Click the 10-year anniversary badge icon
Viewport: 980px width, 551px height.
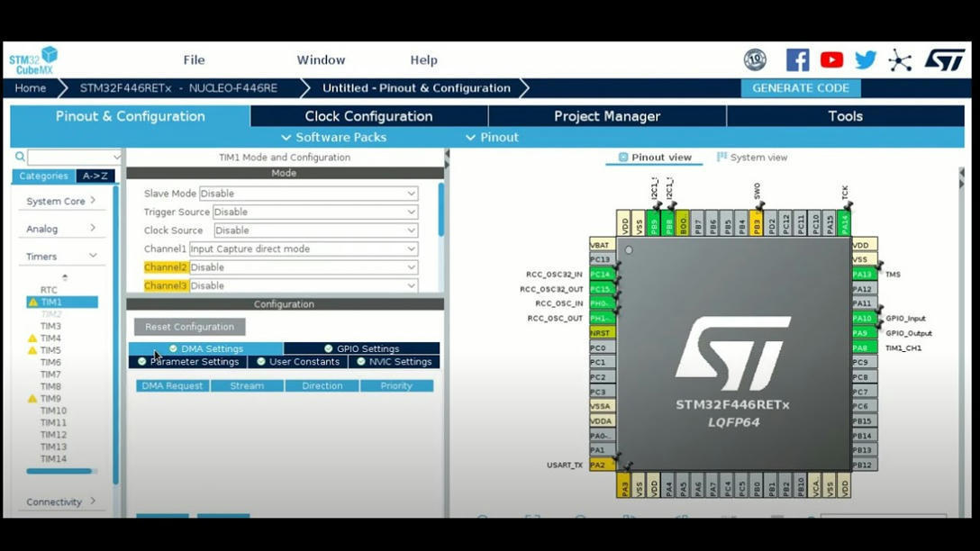(x=755, y=59)
